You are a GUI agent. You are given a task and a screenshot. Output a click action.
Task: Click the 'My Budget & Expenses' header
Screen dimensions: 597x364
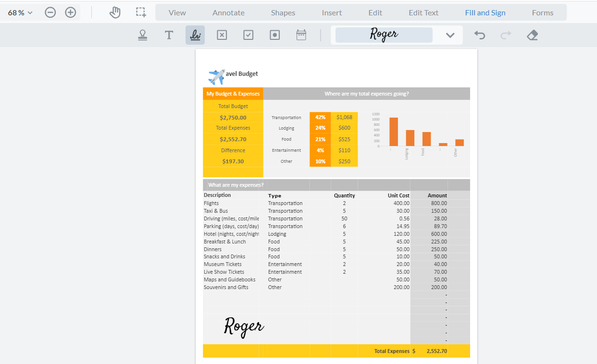point(233,94)
